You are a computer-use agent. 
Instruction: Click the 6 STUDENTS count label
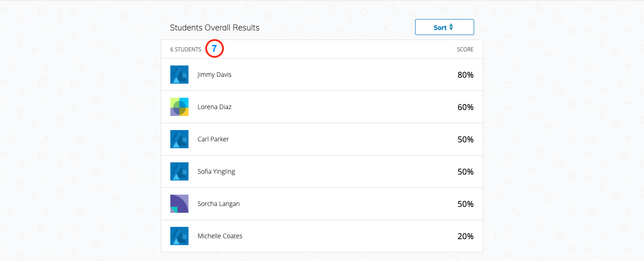pos(185,50)
